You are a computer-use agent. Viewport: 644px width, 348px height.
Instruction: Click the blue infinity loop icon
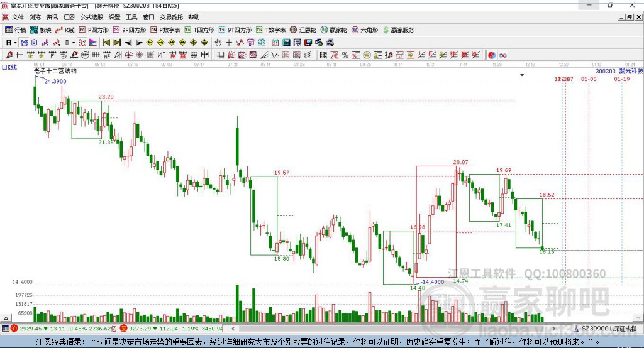tap(502, 55)
